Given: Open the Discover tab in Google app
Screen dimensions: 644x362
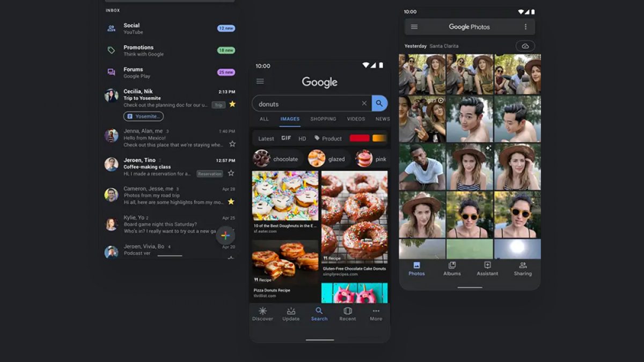Looking at the screenshot, I should click(x=262, y=314).
